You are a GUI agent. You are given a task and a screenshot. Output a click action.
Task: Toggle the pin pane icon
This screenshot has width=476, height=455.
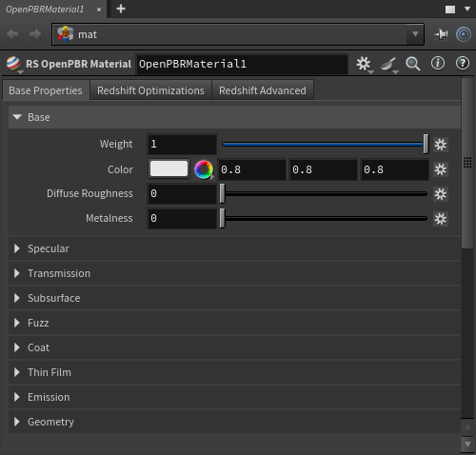tap(441, 34)
